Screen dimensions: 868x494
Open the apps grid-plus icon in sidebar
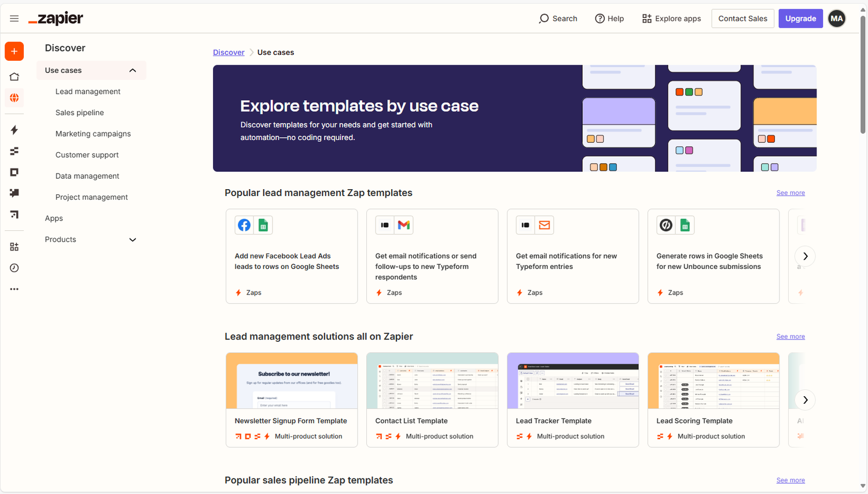point(14,247)
